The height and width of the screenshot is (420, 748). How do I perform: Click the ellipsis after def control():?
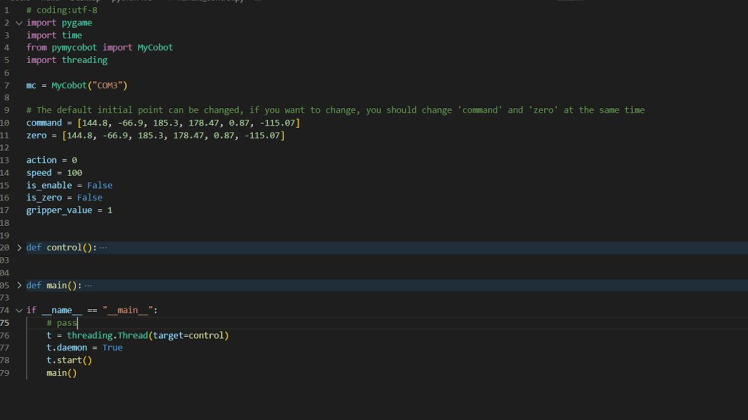pyautogui.click(x=103, y=248)
